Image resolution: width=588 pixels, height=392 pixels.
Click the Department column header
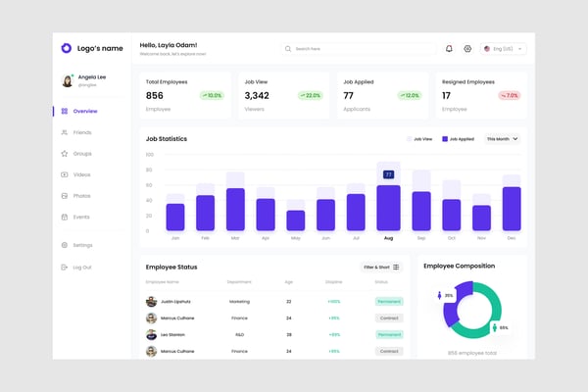click(239, 281)
